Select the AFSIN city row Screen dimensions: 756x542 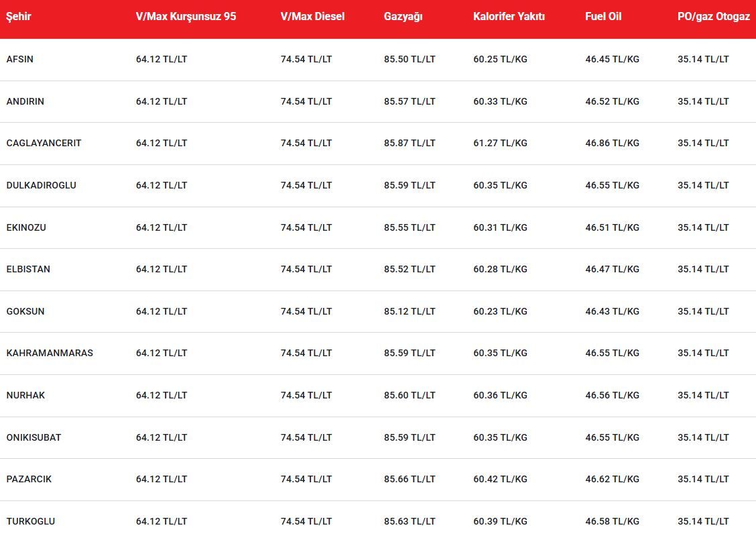point(20,59)
